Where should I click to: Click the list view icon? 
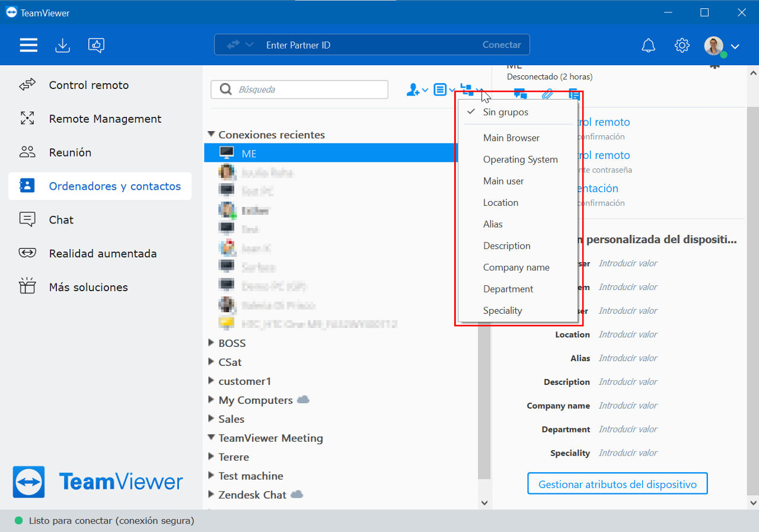tap(440, 90)
